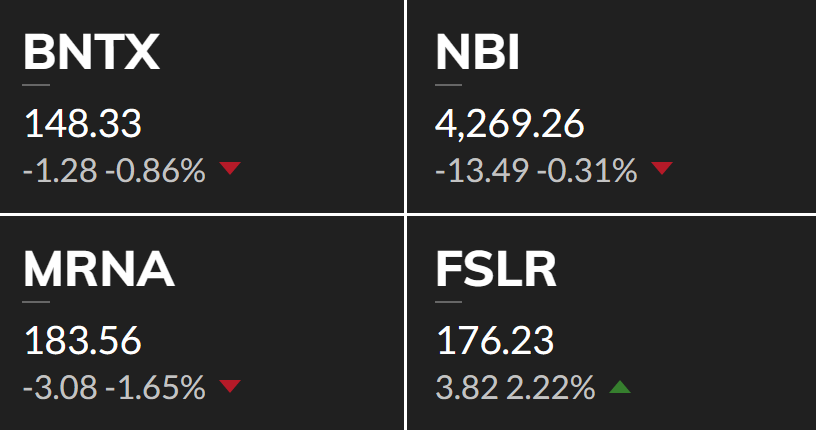Click the red down arrow for MRNA
This screenshot has height=432, width=816.
click(x=230, y=385)
